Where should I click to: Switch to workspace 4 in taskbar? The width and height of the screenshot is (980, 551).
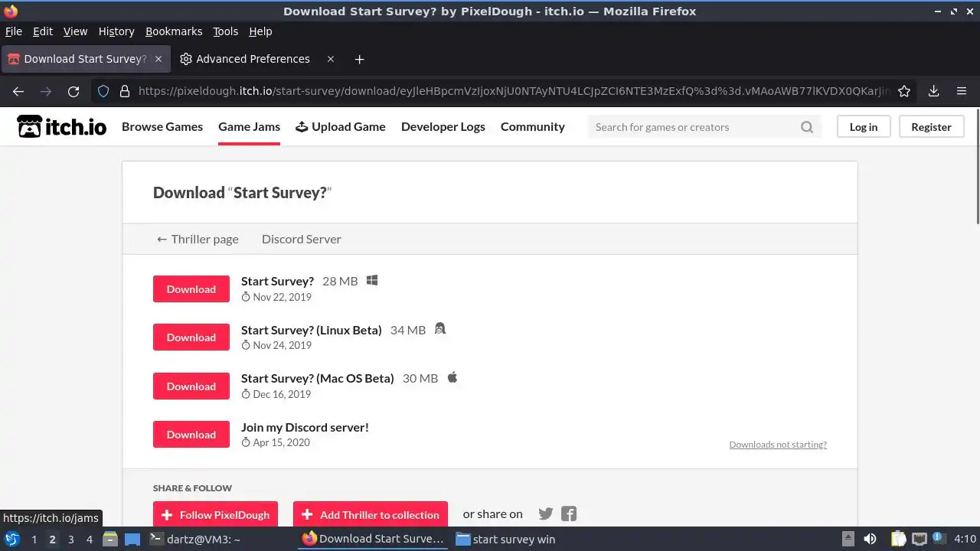[90, 540]
